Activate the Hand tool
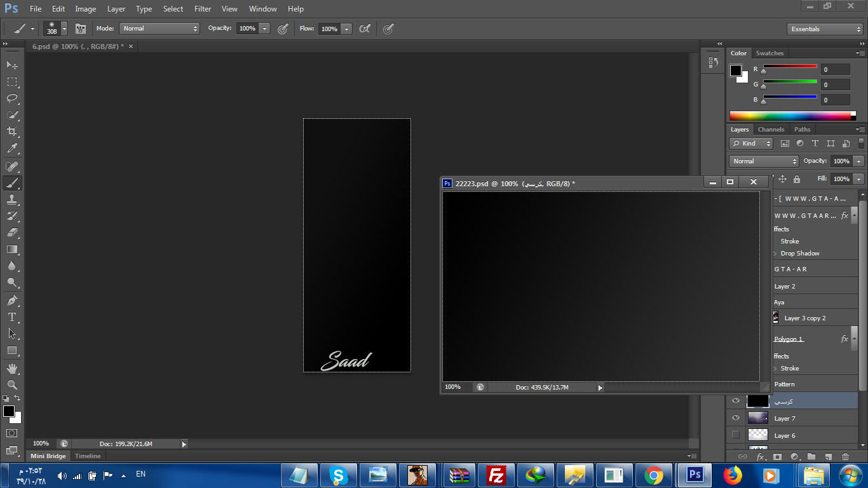The height and width of the screenshot is (488, 868). 12,369
